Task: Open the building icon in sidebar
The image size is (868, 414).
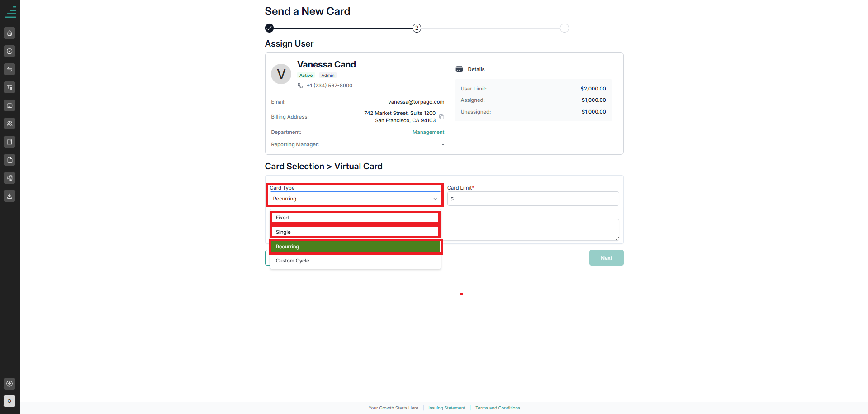Action: click(9, 142)
